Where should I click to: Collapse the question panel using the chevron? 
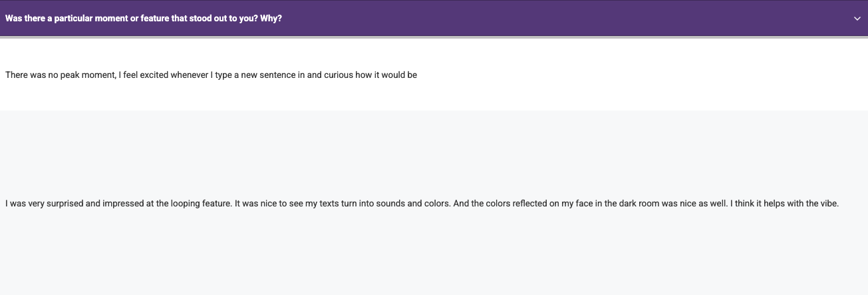click(x=857, y=19)
